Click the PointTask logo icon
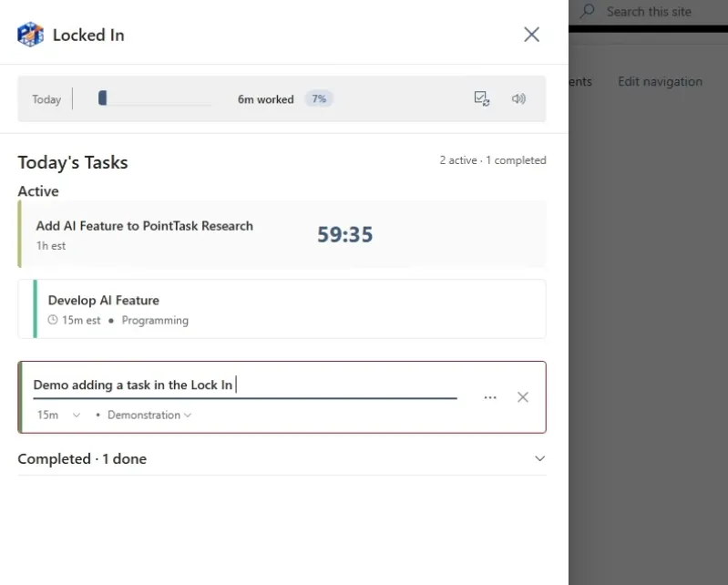Viewport: 728px width, 585px height. tap(31, 35)
